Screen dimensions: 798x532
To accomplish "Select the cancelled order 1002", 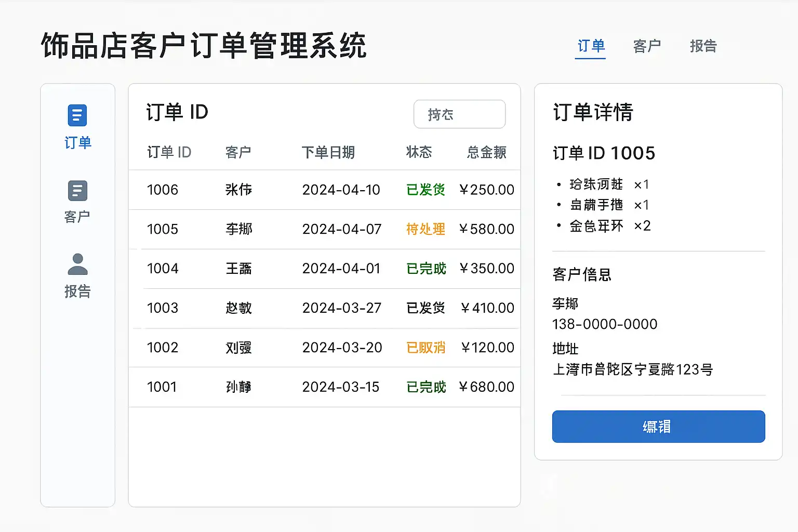I will pos(324,348).
